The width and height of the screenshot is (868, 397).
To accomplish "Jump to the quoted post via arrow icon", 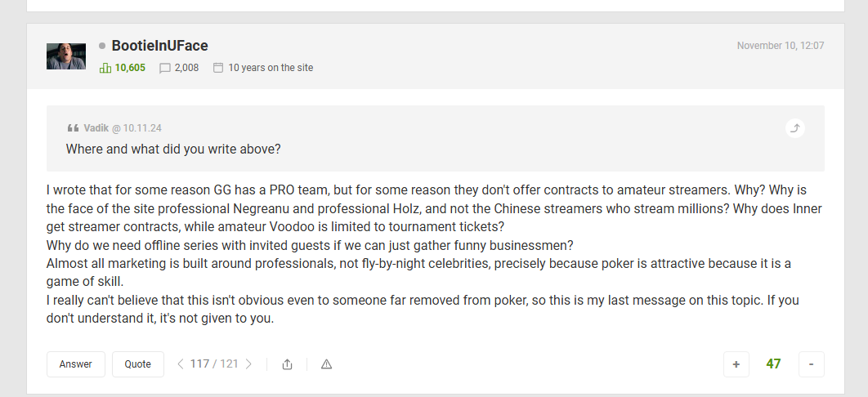I will click(x=795, y=128).
